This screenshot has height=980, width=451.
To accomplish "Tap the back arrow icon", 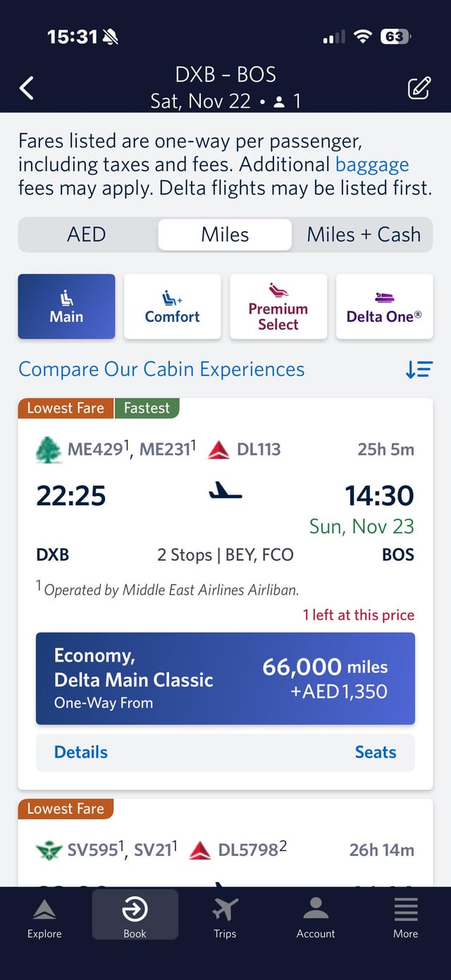I will (x=27, y=88).
